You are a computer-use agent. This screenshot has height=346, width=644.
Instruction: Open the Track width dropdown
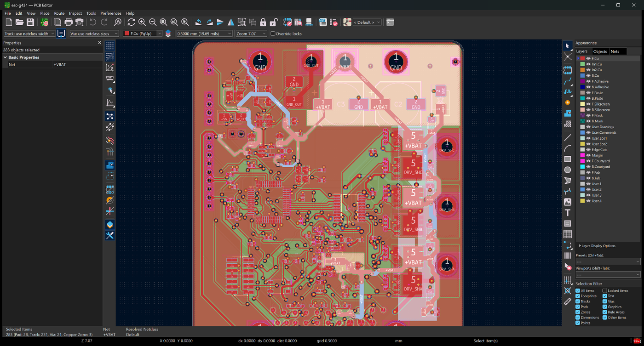click(29, 34)
